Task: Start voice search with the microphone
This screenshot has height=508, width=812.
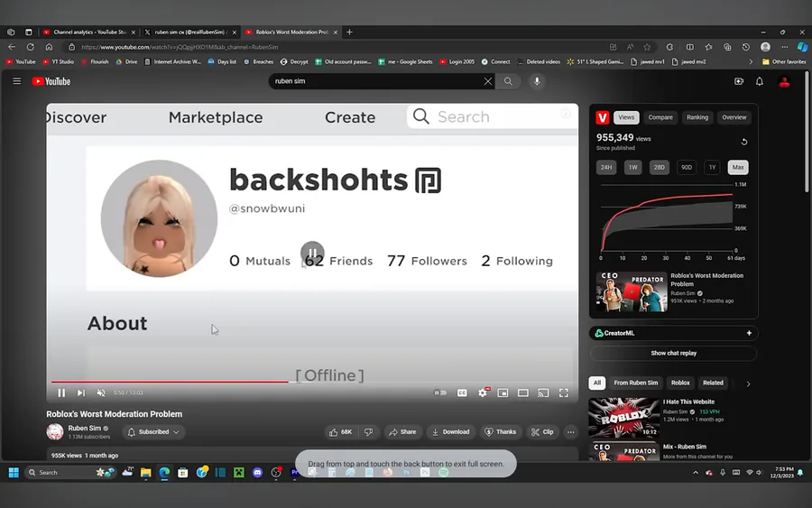Action: 537,81
